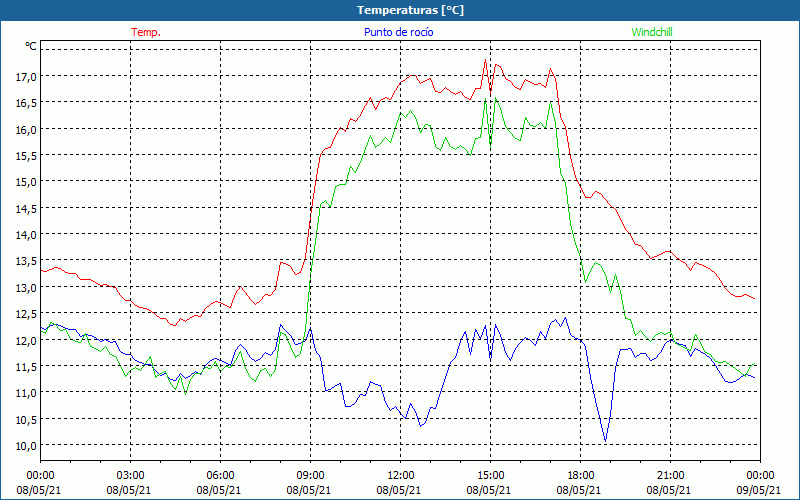Click the 06:00 time axis label
Screen dimensions: 800x500
click(x=220, y=476)
